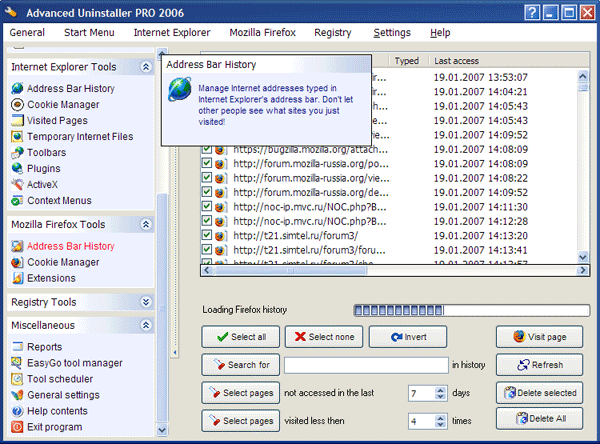Collapse the Internet Explorer Tools section

pos(146,67)
